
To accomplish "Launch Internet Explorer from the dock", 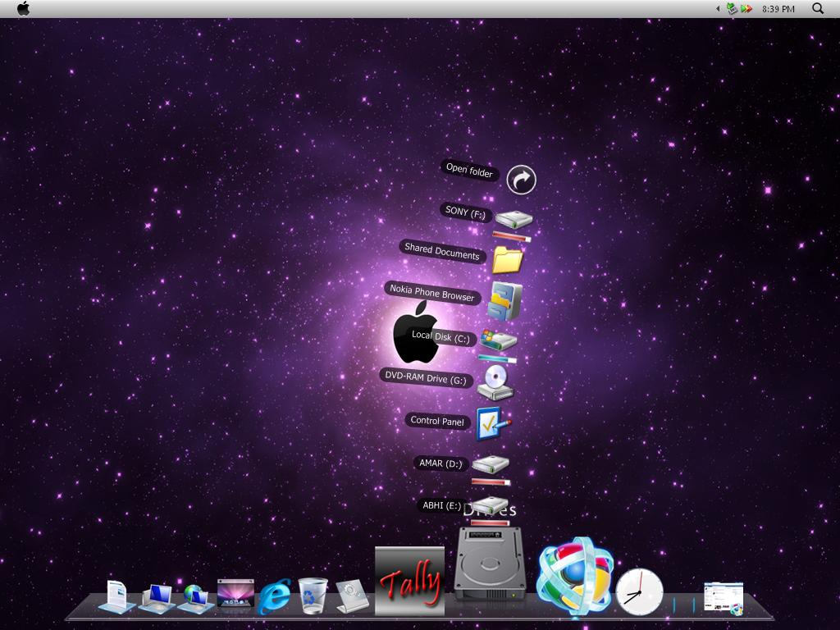I will click(274, 596).
